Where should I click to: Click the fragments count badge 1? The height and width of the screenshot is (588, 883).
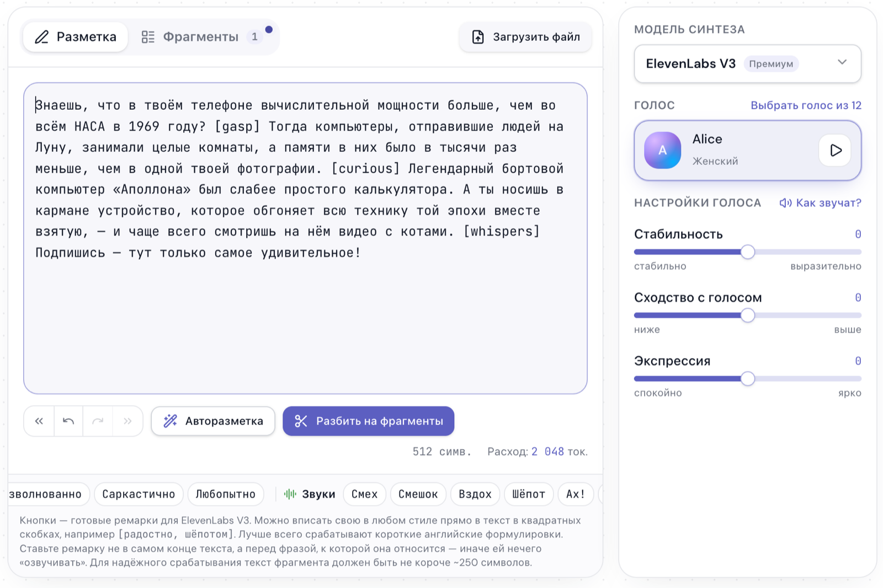(254, 36)
